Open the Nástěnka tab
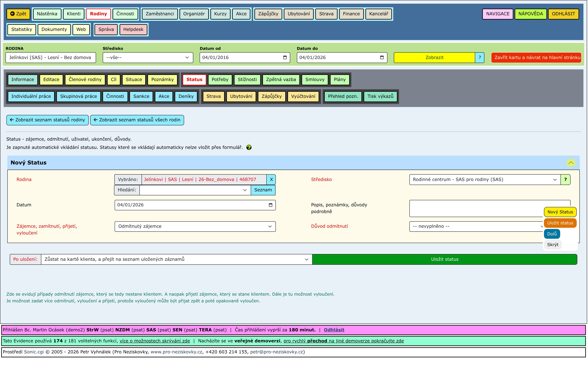 (x=47, y=14)
